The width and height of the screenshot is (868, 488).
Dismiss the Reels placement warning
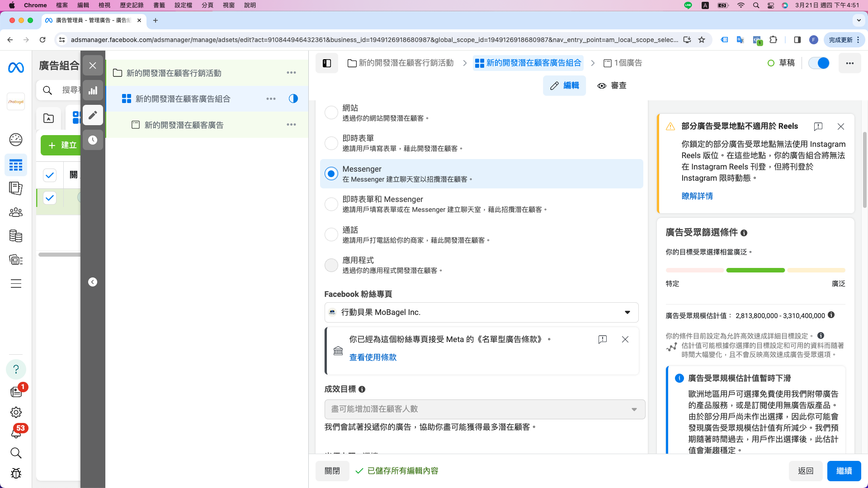click(841, 127)
